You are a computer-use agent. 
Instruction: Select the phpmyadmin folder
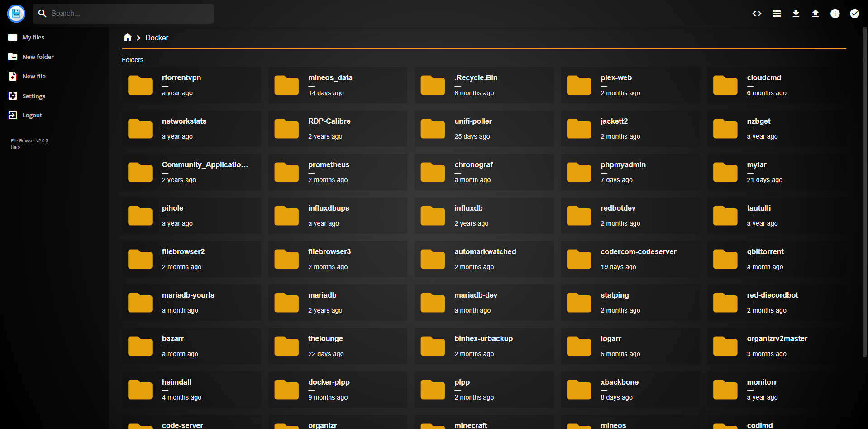(x=630, y=172)
